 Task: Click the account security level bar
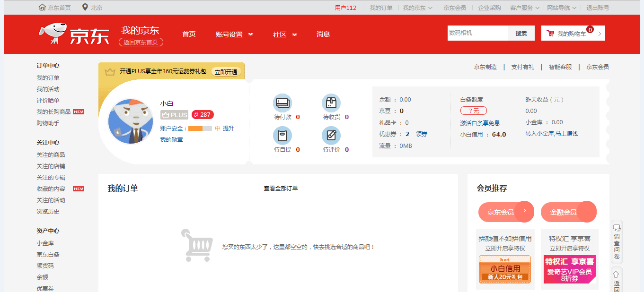point(200,129)
